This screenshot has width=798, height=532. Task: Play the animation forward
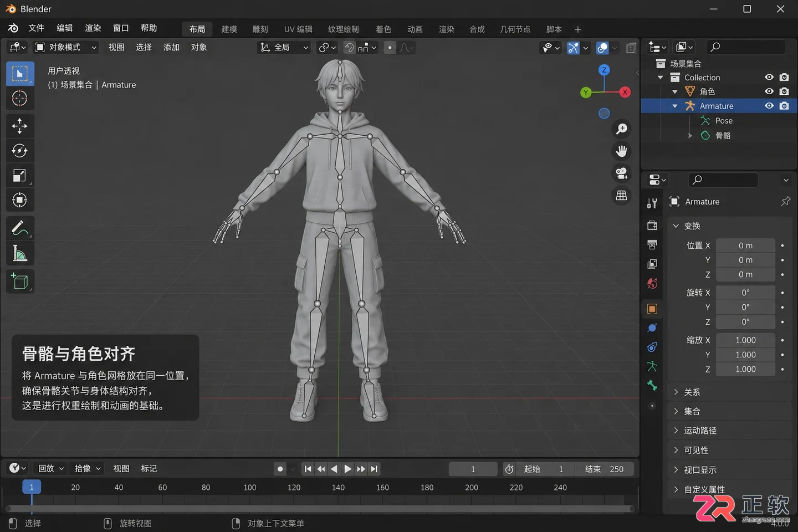click(x=347, y=469)
